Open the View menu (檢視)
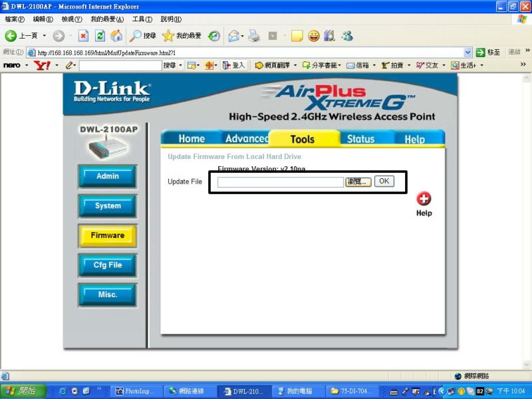The width and height of the screenshot is (532, 399). [x=72, y=19]
